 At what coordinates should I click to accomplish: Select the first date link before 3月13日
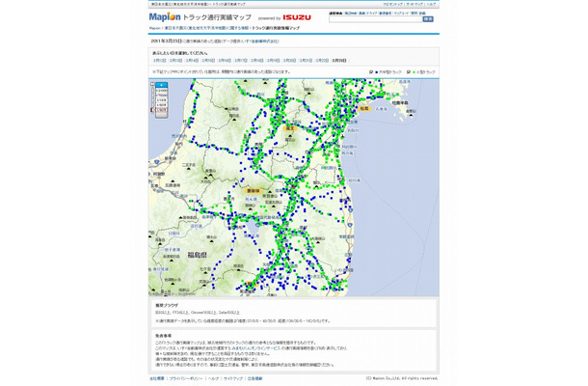coord(159,61)
